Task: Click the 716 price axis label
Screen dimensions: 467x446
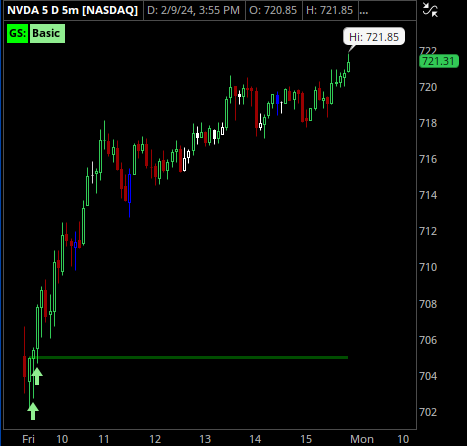Action: (x=428, y=159)
